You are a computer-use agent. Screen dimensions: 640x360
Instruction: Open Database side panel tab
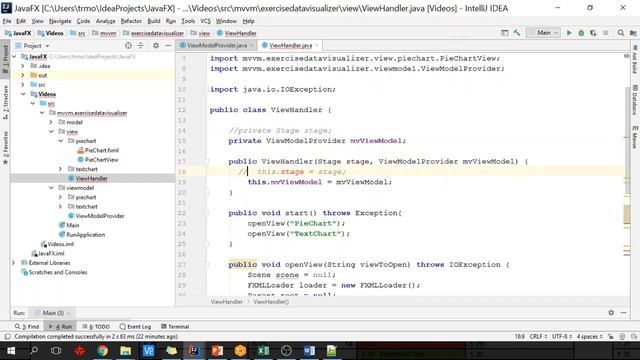coord(635,100)
